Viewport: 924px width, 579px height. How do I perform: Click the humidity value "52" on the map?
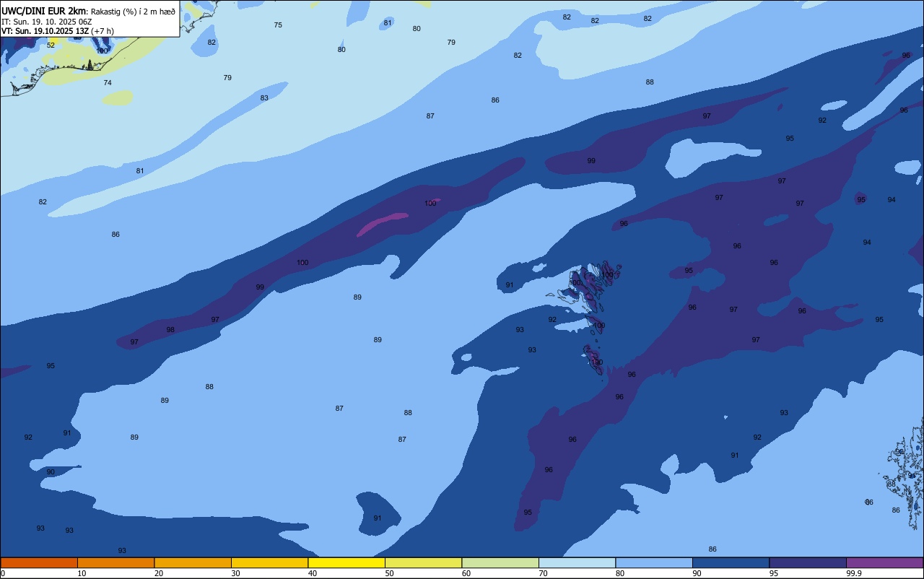point(51,45)
